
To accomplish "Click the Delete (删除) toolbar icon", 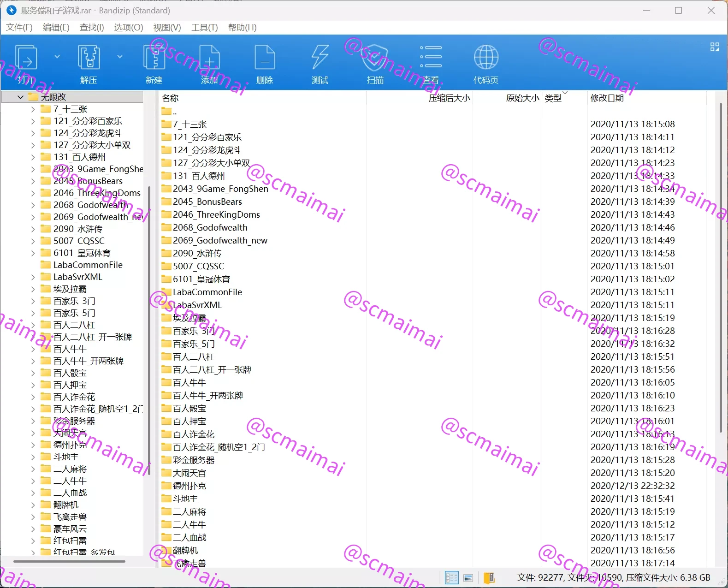I will pyautogui.click(x=265, y=58).
